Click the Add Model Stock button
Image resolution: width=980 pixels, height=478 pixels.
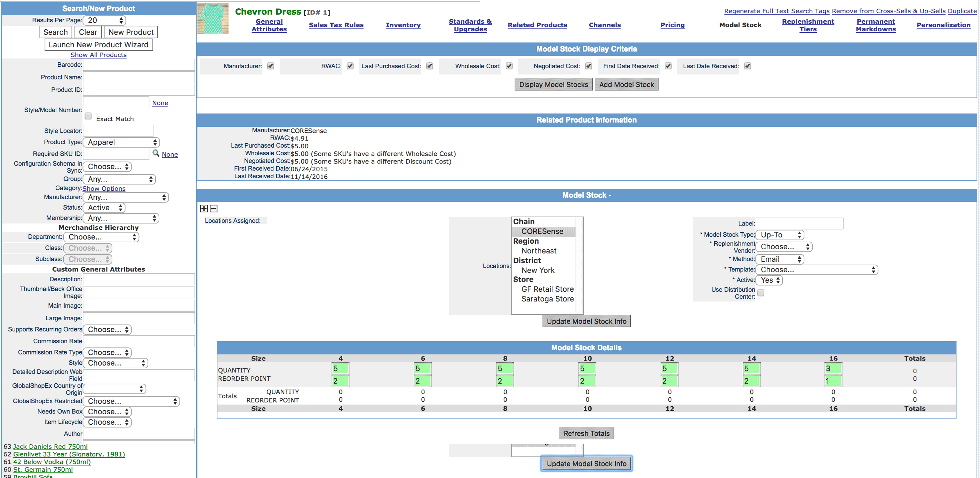(627, 85)
